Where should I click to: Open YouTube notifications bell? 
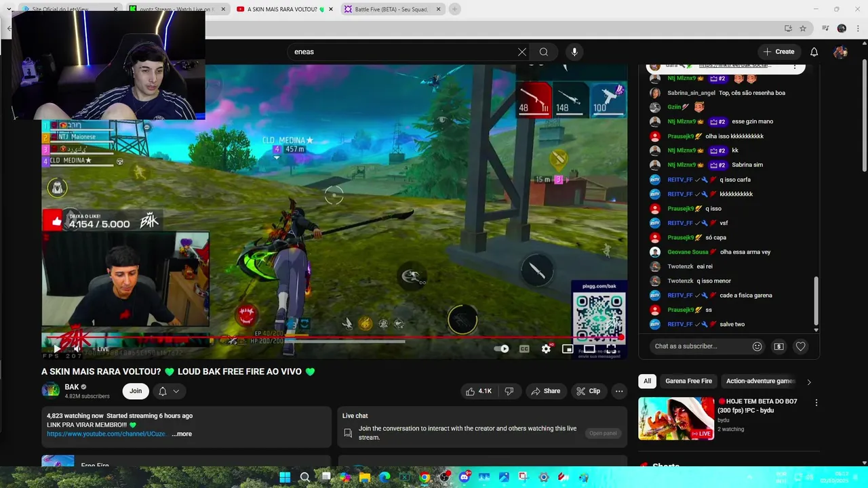coord(814,52)
